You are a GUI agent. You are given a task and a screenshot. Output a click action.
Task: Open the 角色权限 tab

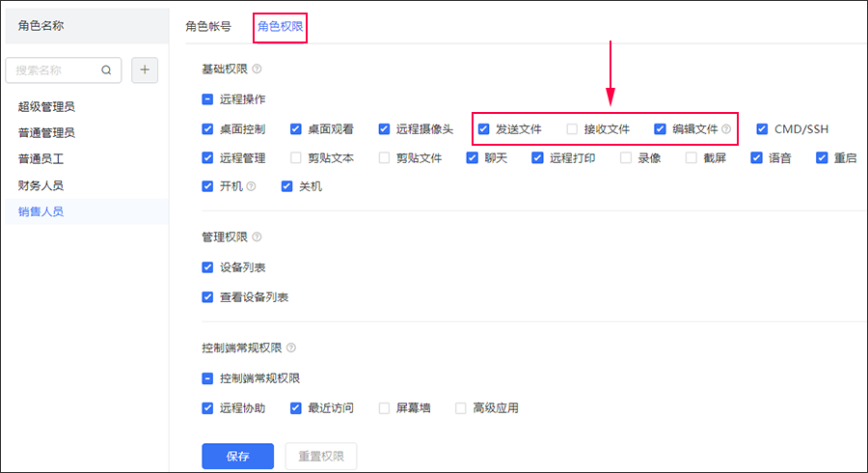[281, 26]
